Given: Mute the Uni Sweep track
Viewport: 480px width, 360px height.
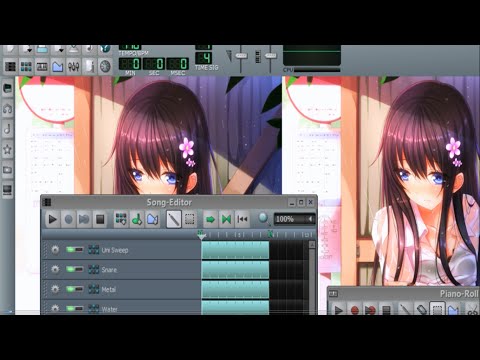Looking at the screenshot, I should point(71,249).
